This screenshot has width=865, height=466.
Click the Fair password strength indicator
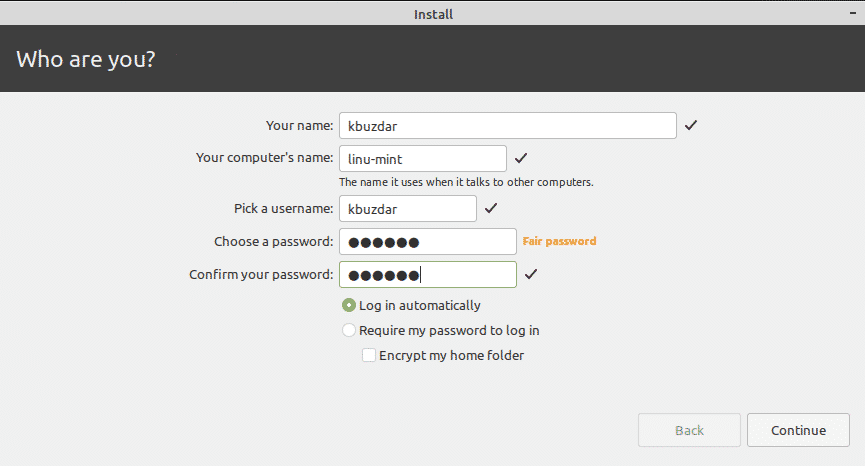click(559, 241)
